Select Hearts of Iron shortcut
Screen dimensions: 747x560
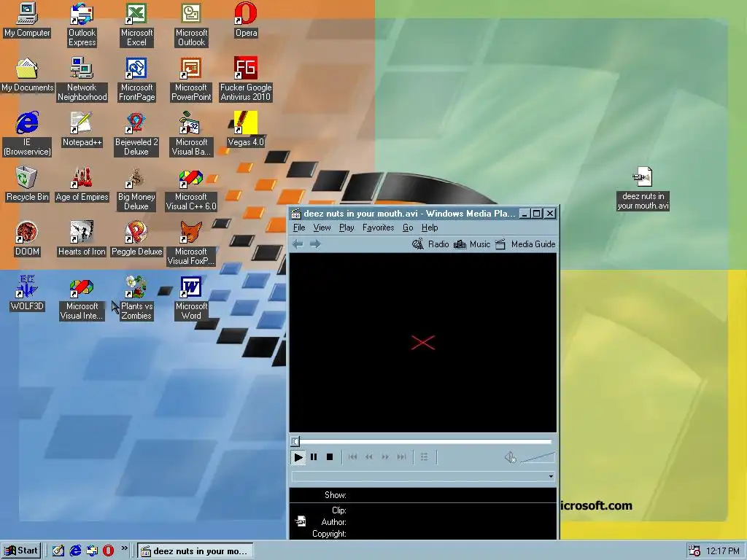(x=82, y=239)
